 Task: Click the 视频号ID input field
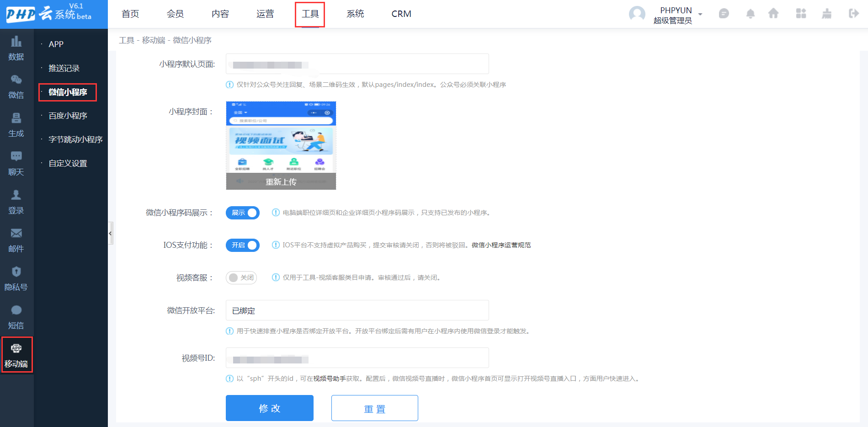pyautogui.click(x=357, y=358)
